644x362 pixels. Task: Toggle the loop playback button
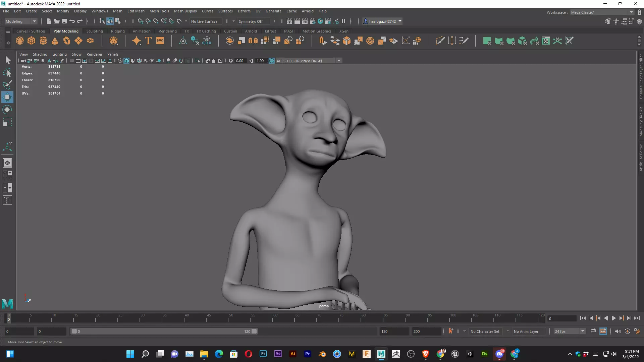593,331
